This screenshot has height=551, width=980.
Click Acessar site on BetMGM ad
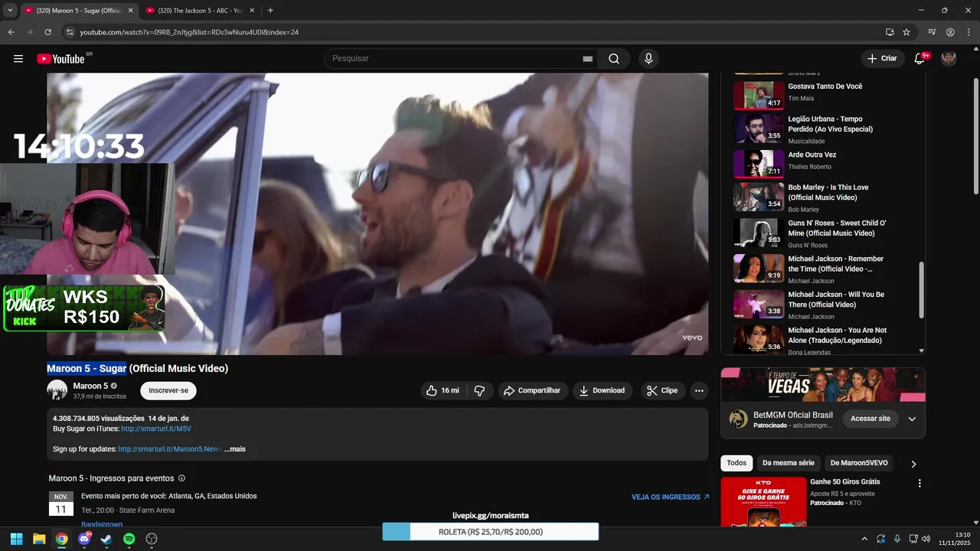(871, 419)
